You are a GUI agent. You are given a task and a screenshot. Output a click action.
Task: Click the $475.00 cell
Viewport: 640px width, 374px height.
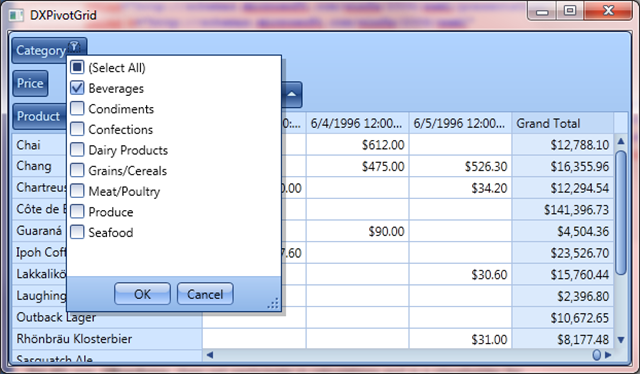pyautogui.click(x=358, y=166)
